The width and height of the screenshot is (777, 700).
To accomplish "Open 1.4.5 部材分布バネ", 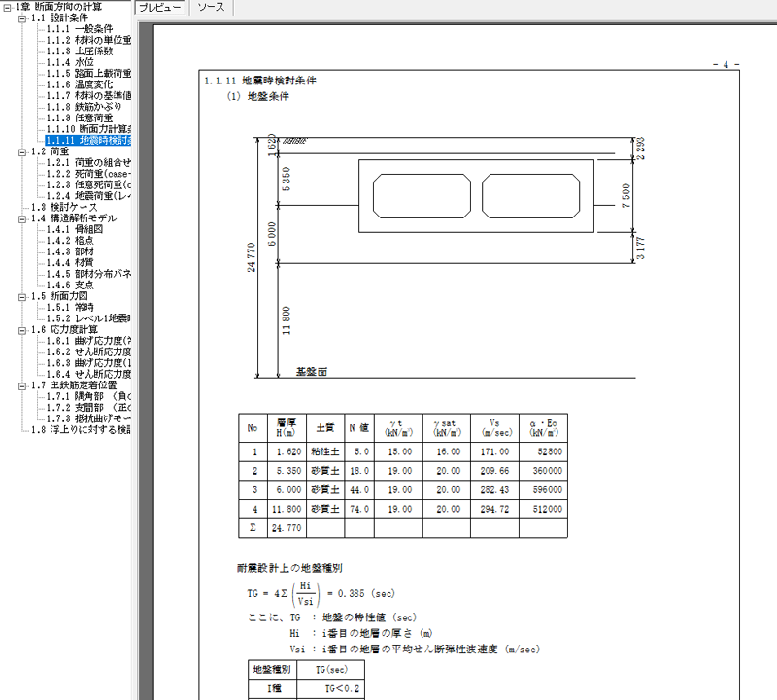I will (88, 274).
